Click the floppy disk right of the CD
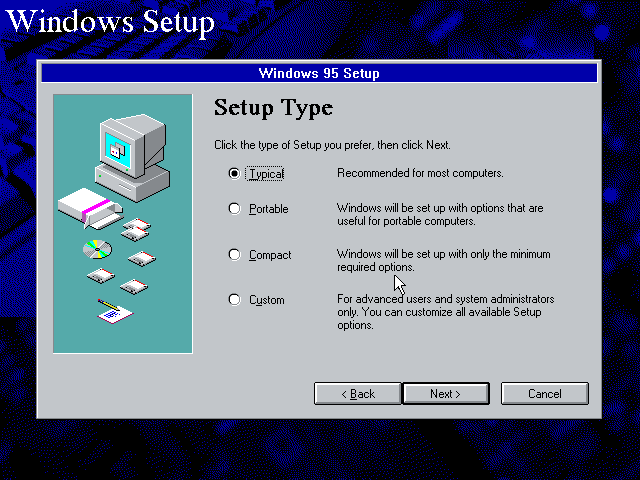640x480 pixels. pyautogui.click(x=142, y=258)
